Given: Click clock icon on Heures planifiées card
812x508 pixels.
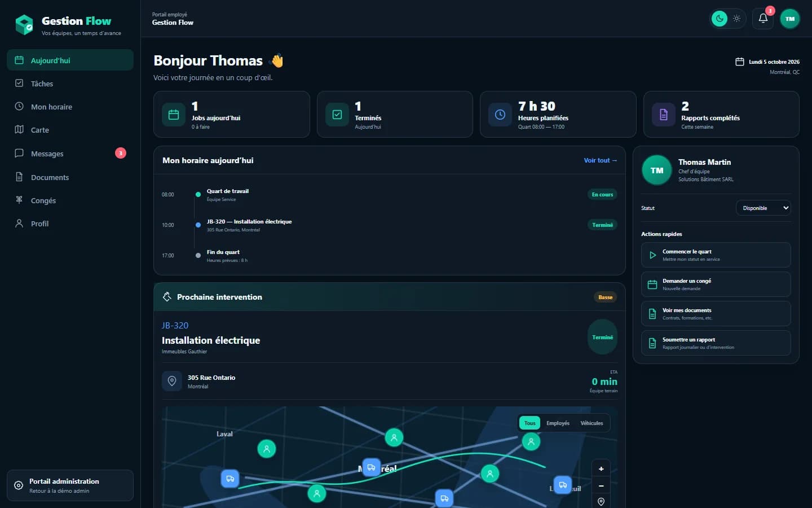Looking at the screenshot, I should pos(500,115).
